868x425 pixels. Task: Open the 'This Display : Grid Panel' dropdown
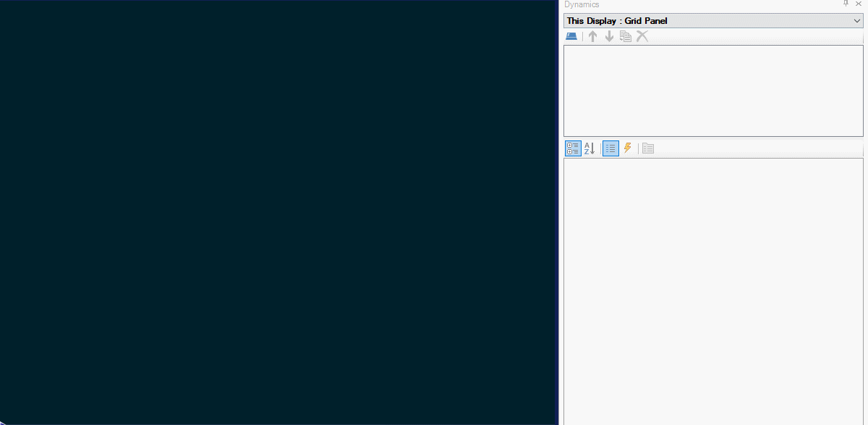(x=713, y=21)
